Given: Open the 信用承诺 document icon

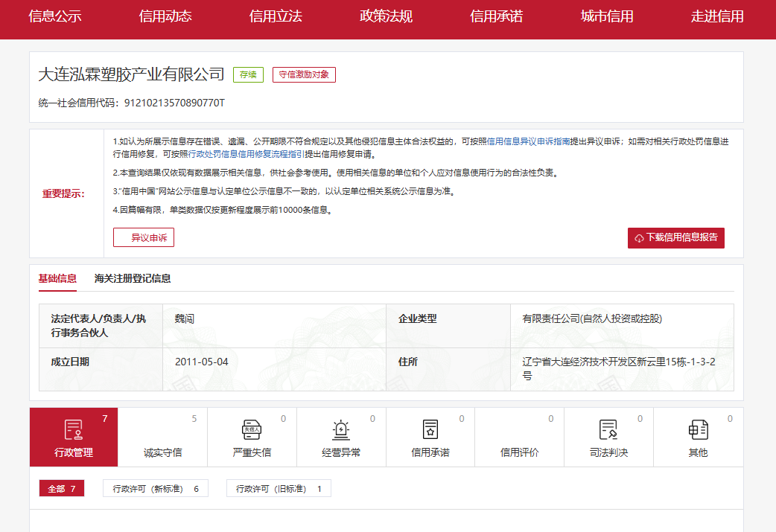Looking at the screenshot, I should 430,430.
